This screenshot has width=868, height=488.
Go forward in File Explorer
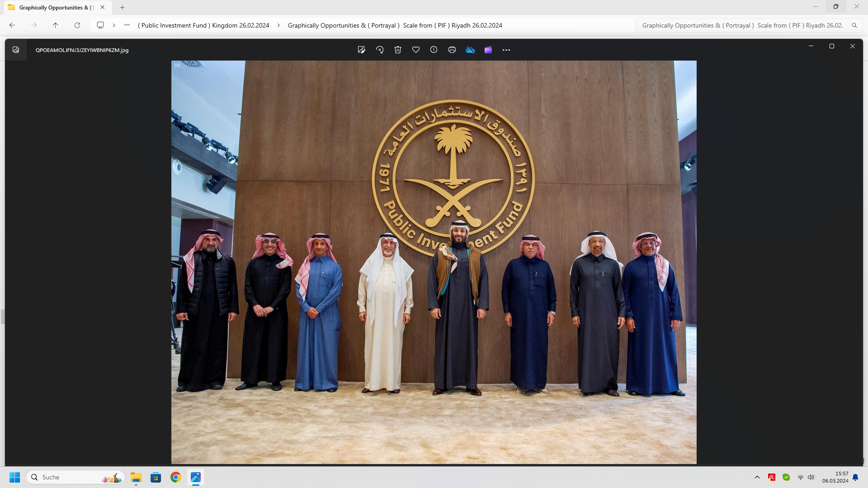[34, 25]
